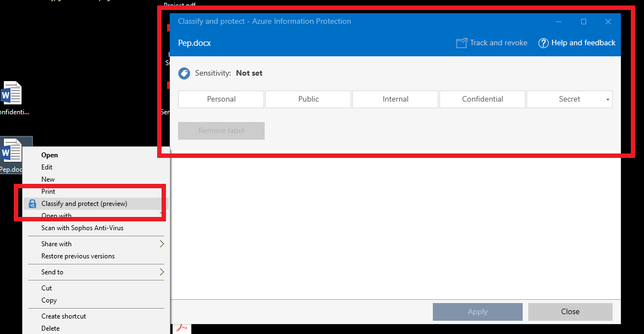Click the Apply button
Viewport: 644px width, 334px height.
point(477,312)
